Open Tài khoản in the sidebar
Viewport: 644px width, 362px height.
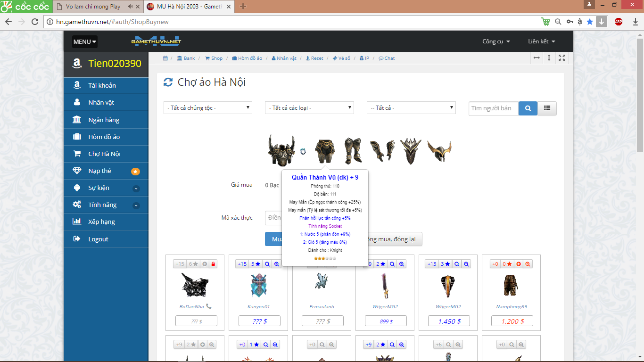point(106,85)
